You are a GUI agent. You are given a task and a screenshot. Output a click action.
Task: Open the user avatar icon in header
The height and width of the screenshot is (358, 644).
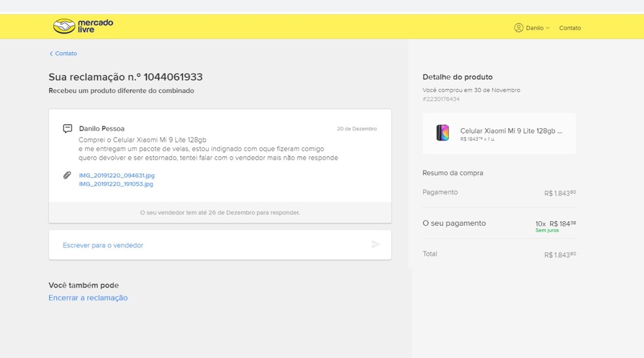point(518,27)
